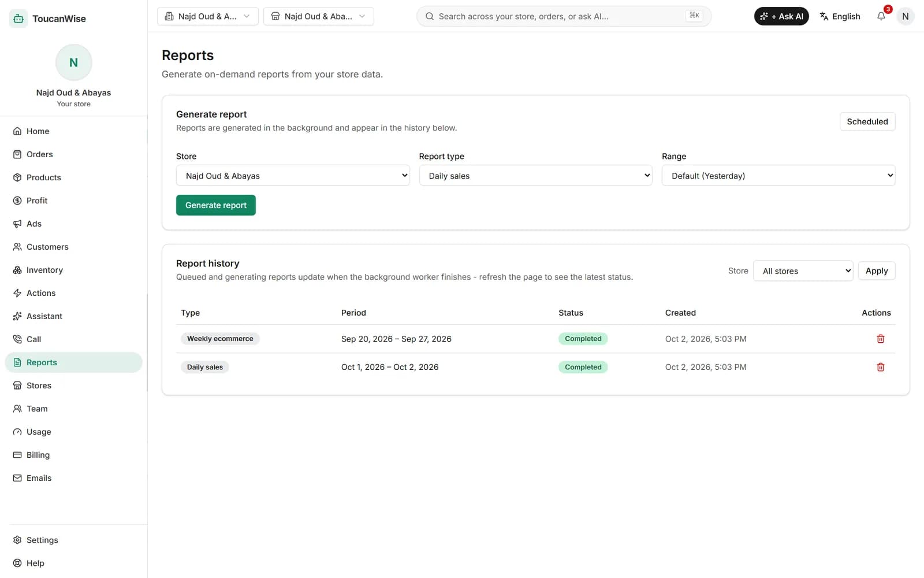Delete the Weekly ecommerce report
The image size is (924, 578).
(881, 339)
